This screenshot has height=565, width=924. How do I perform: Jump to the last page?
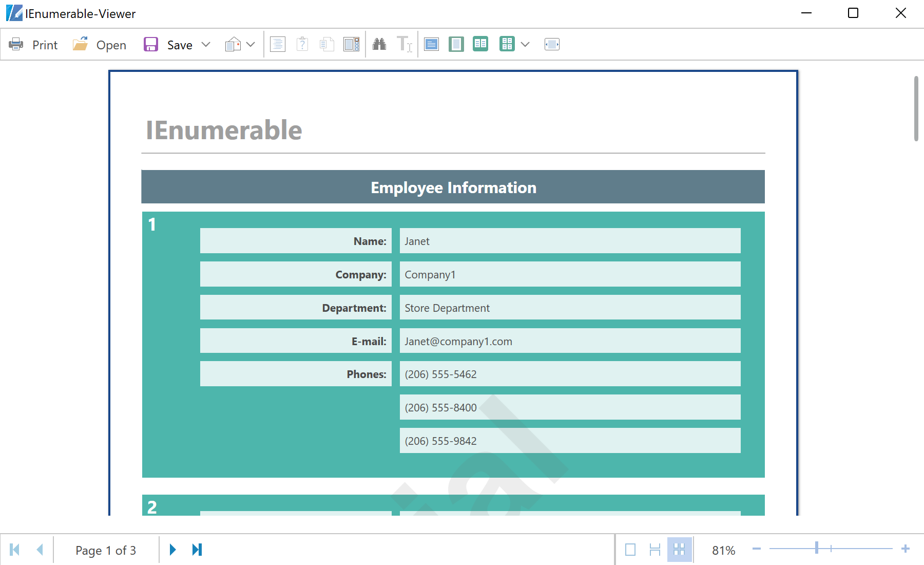pos(197,550)
